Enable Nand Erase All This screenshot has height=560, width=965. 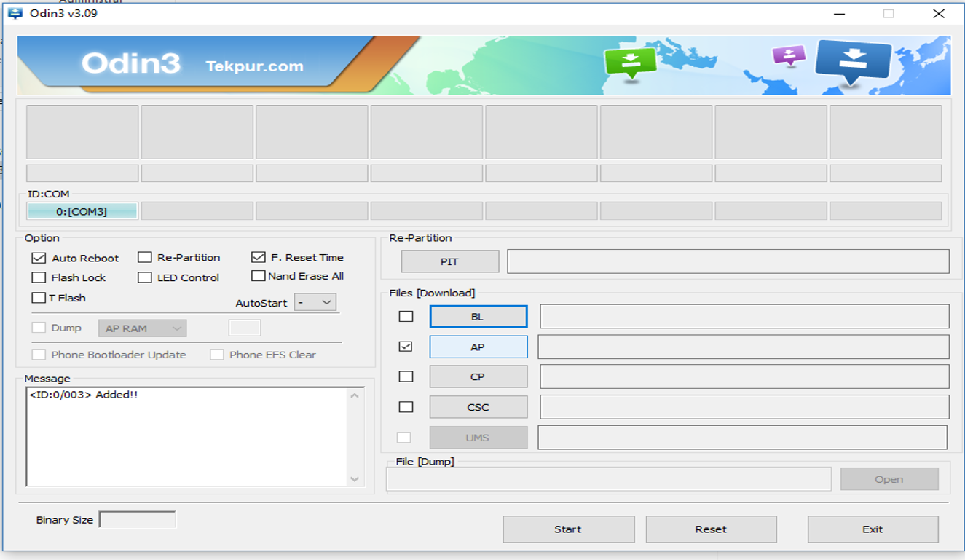tap(258, 275)
